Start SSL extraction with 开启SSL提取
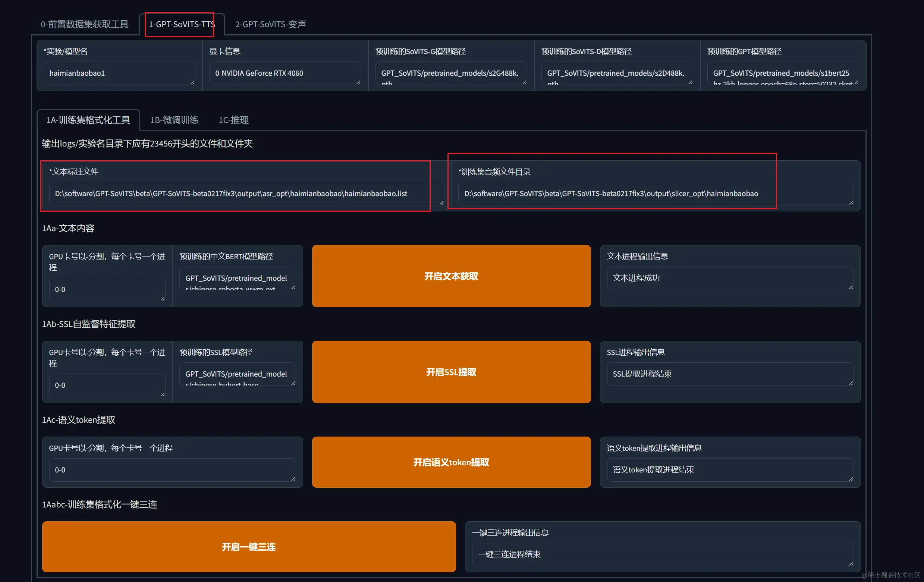This screenshot has height=582, width=924. [x=451, y=372]
